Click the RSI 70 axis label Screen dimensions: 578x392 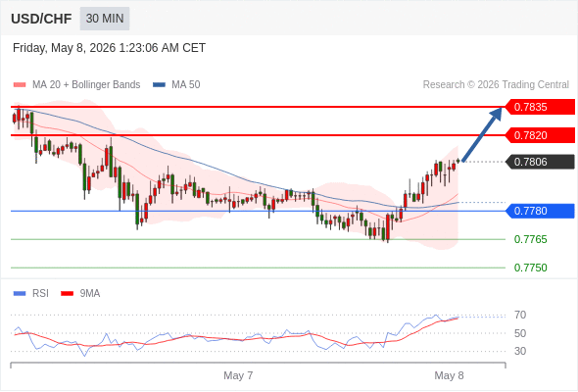click(520, 315)
